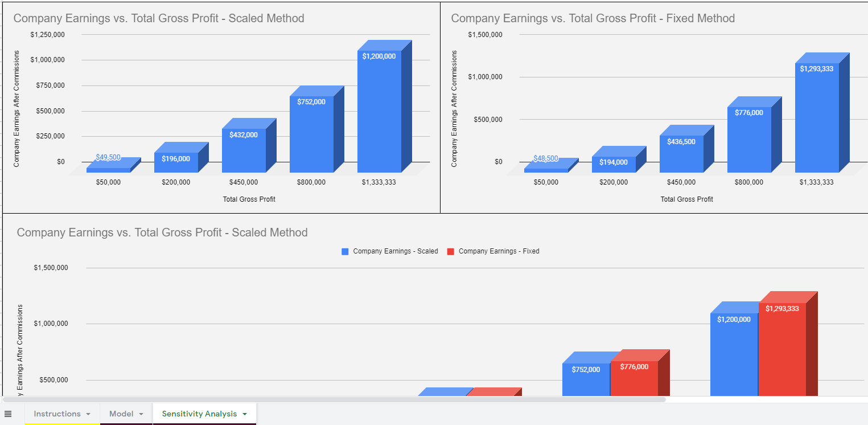This screenshot has width=868, height=425.
Task: Select vertical axis title in Fixed Method chart
Action: tap(454, 109)
